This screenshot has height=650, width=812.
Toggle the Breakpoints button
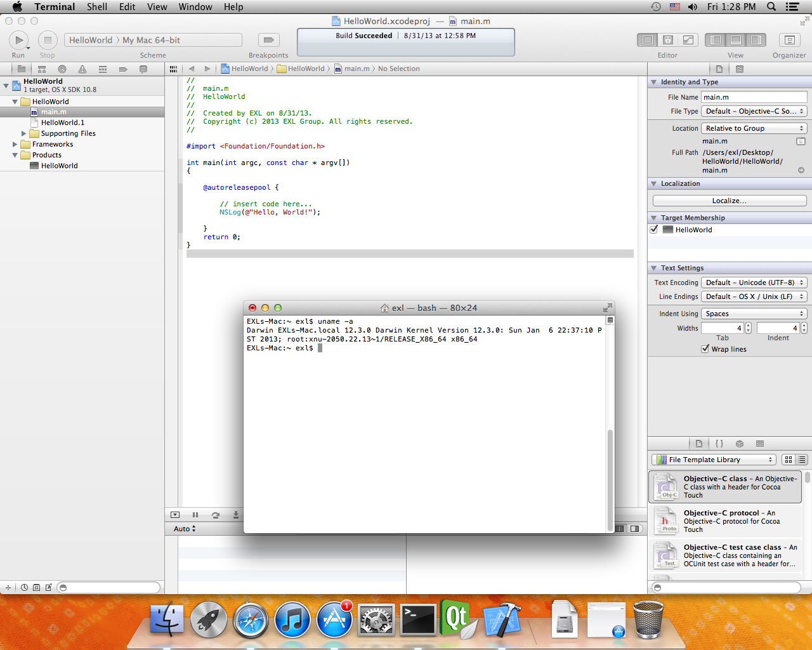coord(268,40)
